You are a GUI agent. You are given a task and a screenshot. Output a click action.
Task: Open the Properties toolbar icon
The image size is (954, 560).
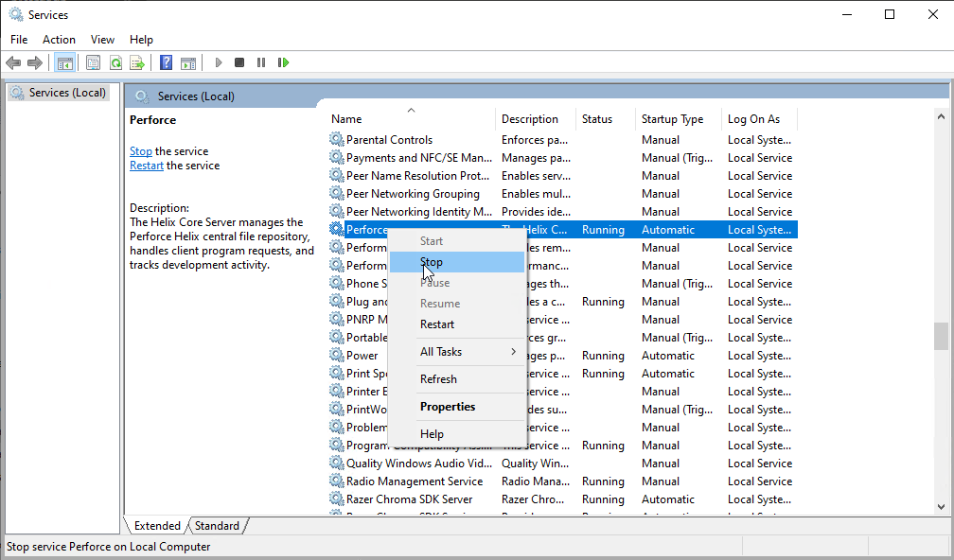coord(93,62)
